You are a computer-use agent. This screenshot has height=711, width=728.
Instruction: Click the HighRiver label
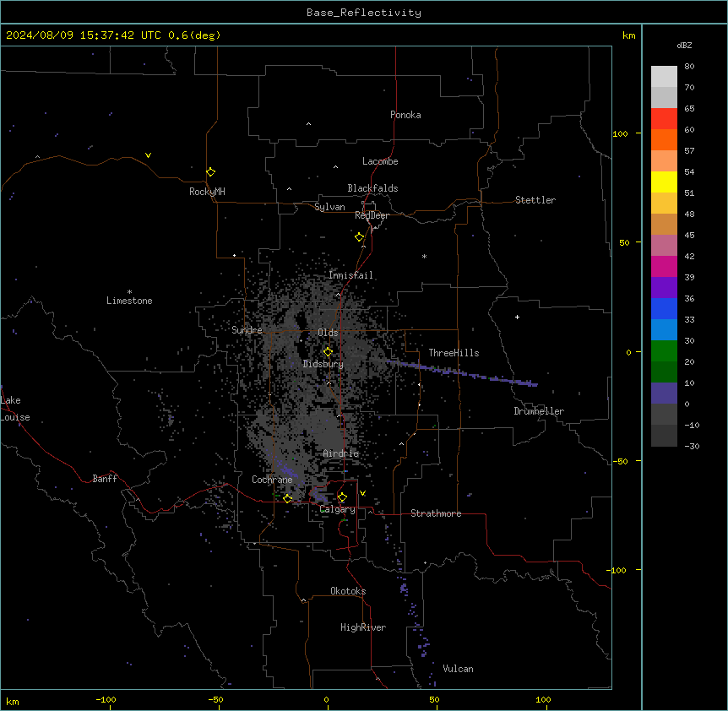pyautogui.click(x=363, y=627)
